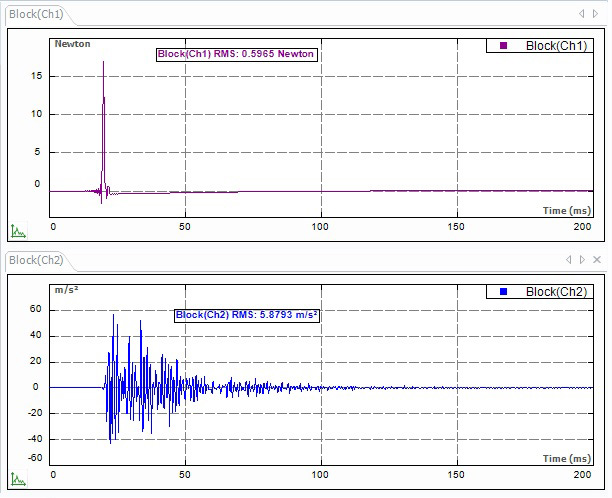Click the green chart icon in Block(Ch2) plot

(17, 483)
